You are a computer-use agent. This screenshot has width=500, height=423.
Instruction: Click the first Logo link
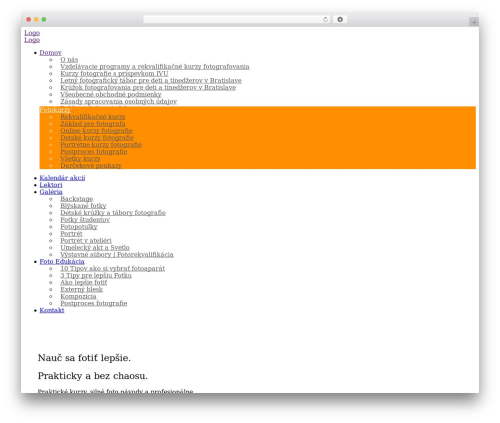pyautogui.click(x=32, y=33)
